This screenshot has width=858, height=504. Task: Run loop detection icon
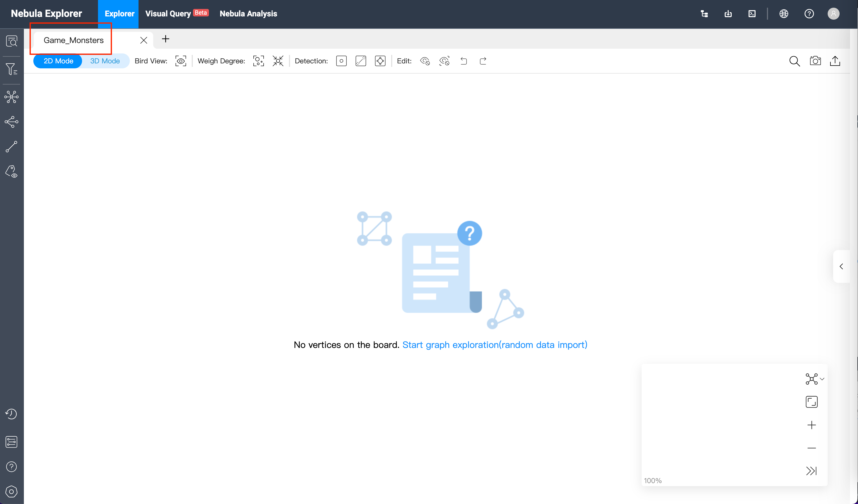[x=380, y=61]
